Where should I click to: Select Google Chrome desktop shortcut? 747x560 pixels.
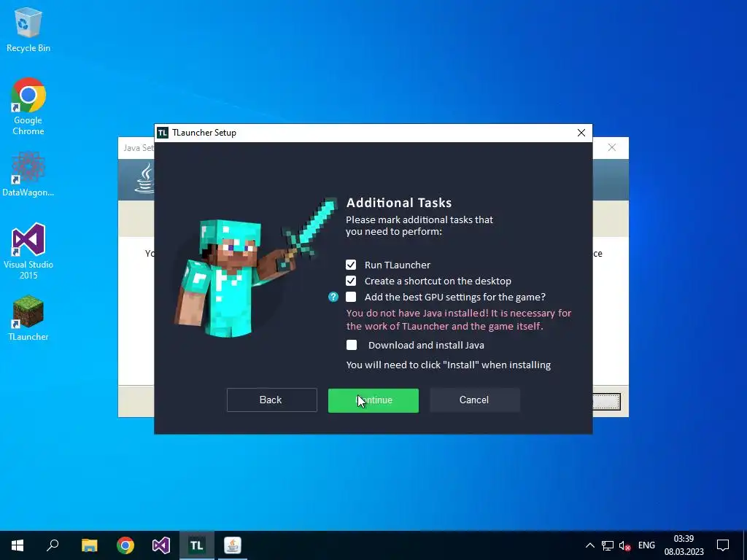pos(28,106)
